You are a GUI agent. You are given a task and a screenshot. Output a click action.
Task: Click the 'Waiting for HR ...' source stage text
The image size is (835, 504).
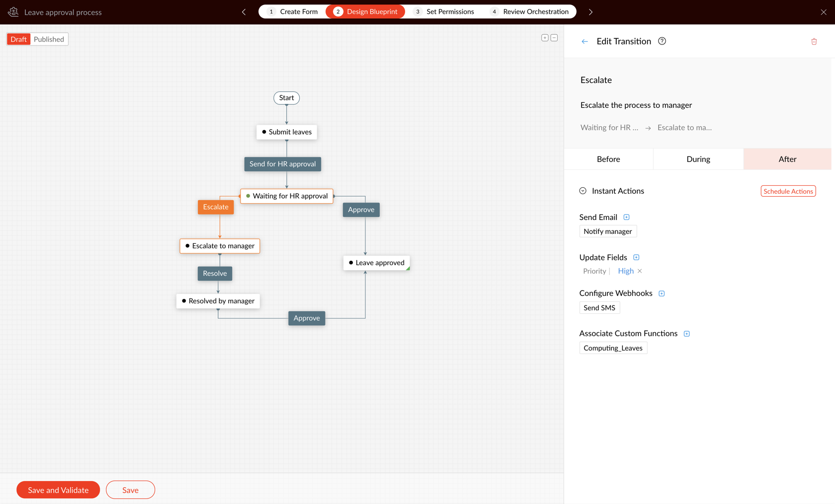(609, 128)
